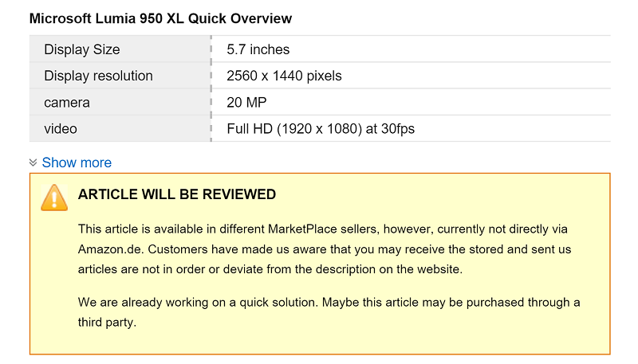The width and height of the screenshot is (638, 364).
Task: Select the 5.7 inches value
Action: tap(258, 49)
